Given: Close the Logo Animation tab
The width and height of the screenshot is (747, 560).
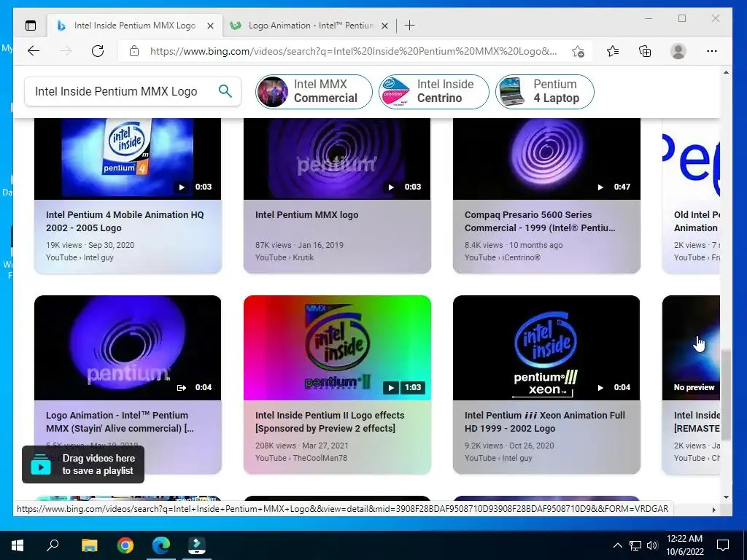Looking at the screenshot, I should (x=385, y=26).
